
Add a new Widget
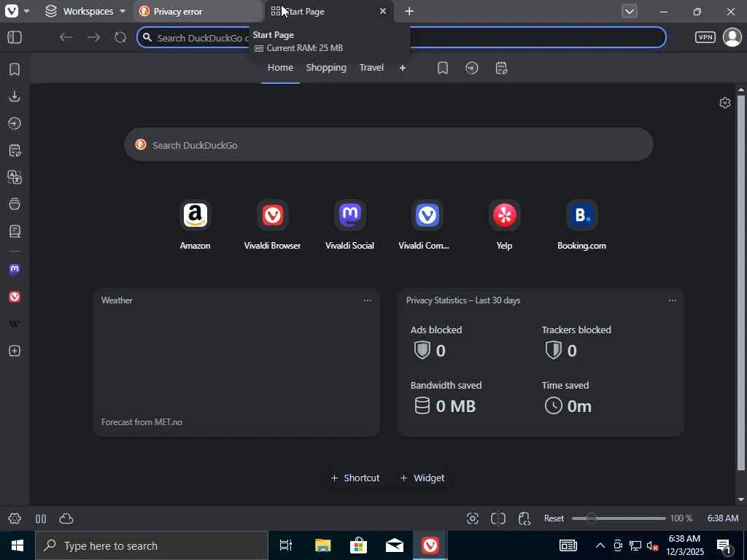[422, 478]
